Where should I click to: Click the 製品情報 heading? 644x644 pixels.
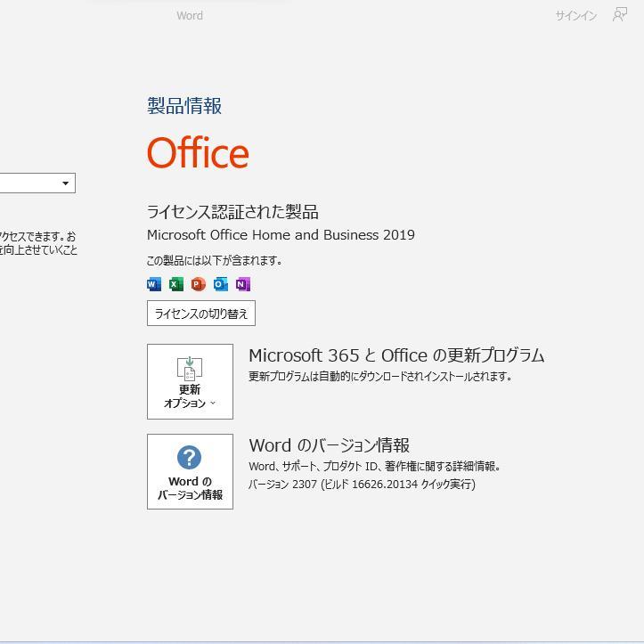point(184,106)
